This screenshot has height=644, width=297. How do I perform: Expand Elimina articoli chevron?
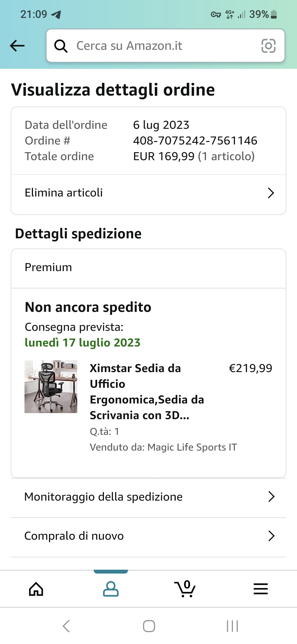point(271,193)
